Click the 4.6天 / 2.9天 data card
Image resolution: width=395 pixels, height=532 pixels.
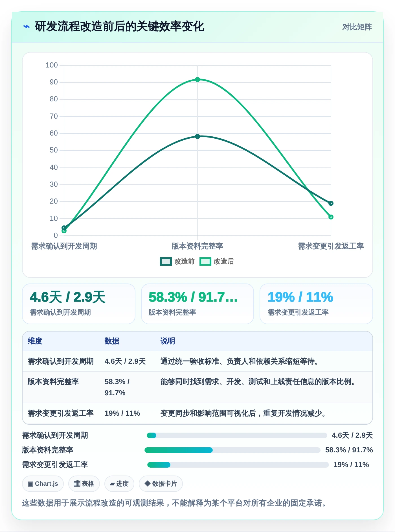coord(79,304)
